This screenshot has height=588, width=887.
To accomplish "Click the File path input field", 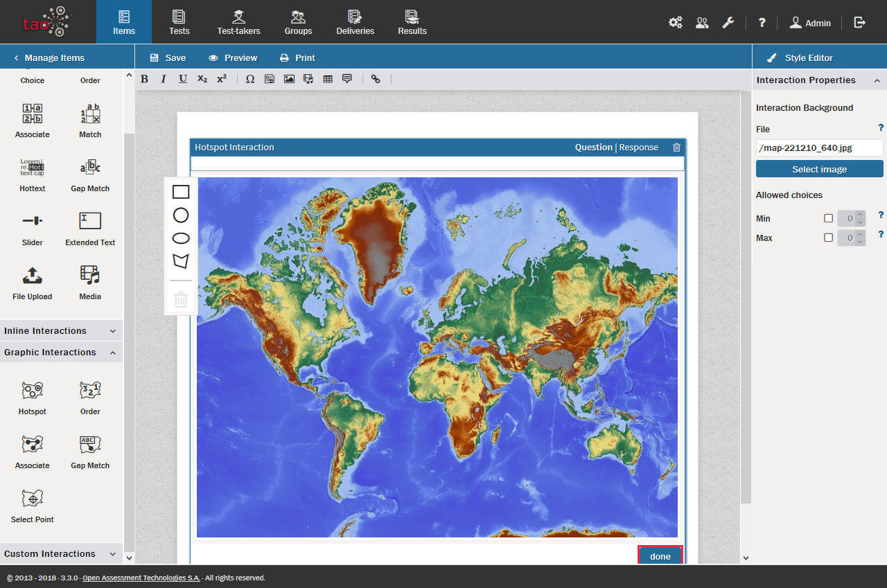I will [819, 148].
